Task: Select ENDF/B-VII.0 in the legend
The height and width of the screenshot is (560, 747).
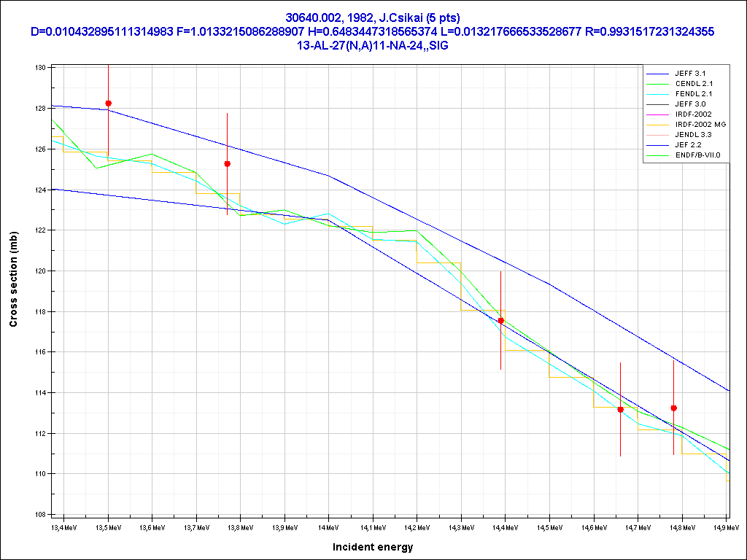Action: point(697,155)
